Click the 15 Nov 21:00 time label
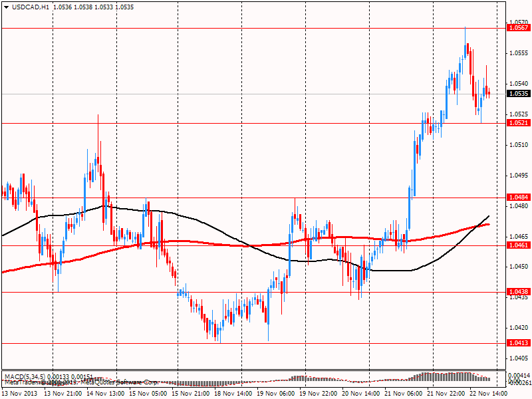Image resolution: width=532 pixels, height=399 pixels. (x=191, y=394)
